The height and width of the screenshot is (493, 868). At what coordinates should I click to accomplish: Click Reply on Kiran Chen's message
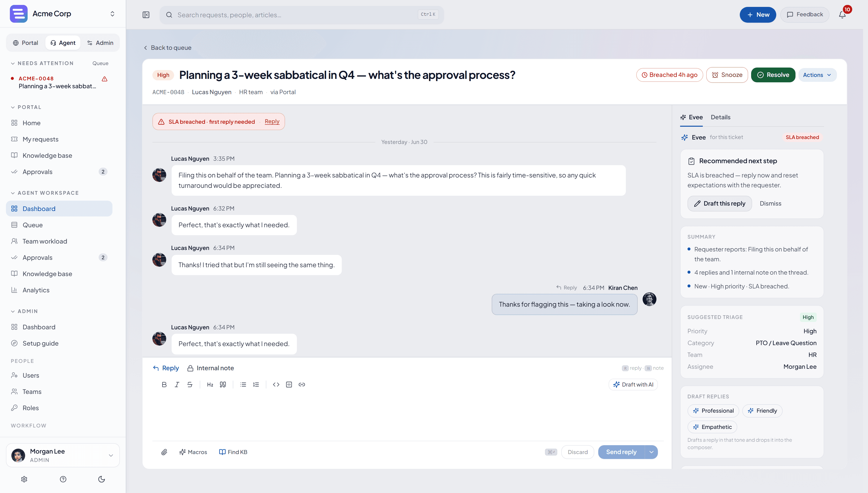(567, 287)
